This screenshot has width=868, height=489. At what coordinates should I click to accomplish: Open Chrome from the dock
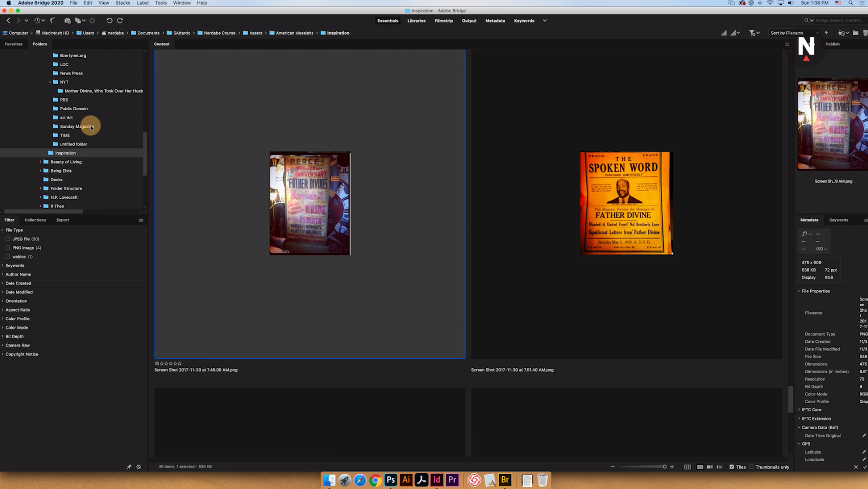[x=376, y=480]
